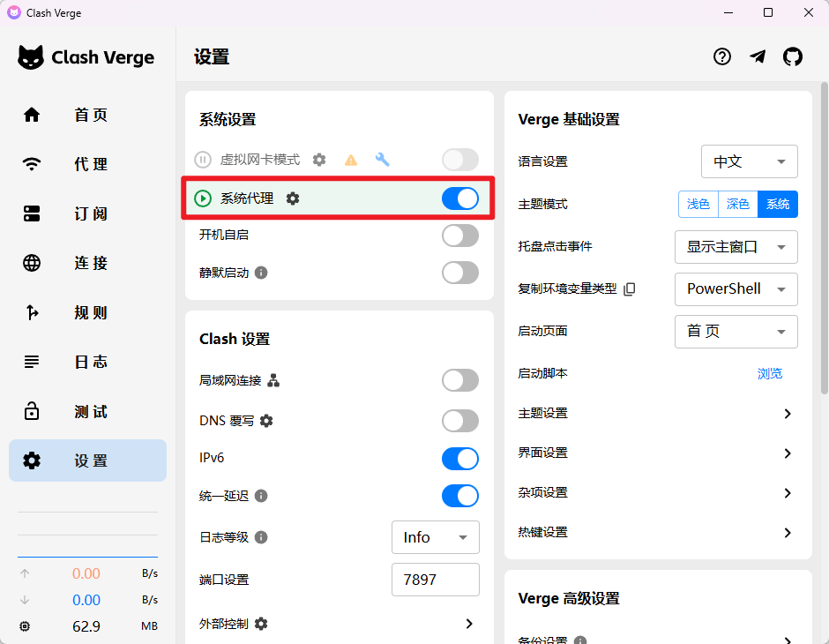Enable 局域网连接 switch

[x=460, y=380]
